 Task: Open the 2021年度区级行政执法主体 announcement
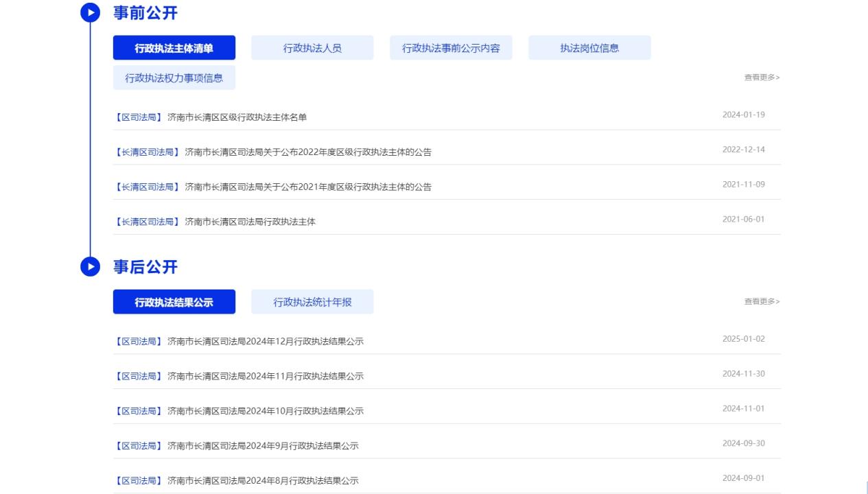click(308, 187)
